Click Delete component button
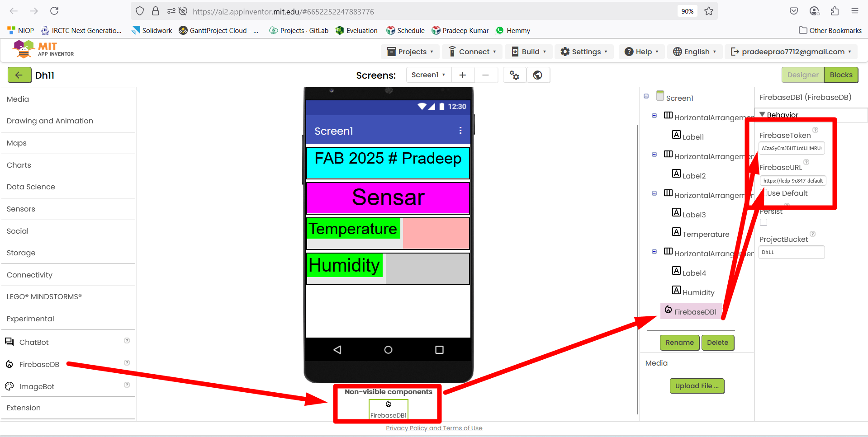Screen dimensions: 868x437 (x=717, y=343)
